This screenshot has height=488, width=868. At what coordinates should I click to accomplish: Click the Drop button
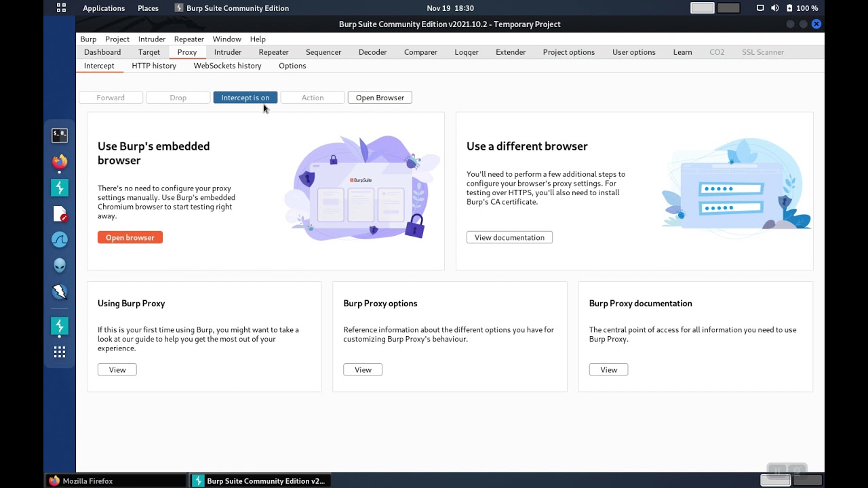pyautogui.click(x=178, y=98)
